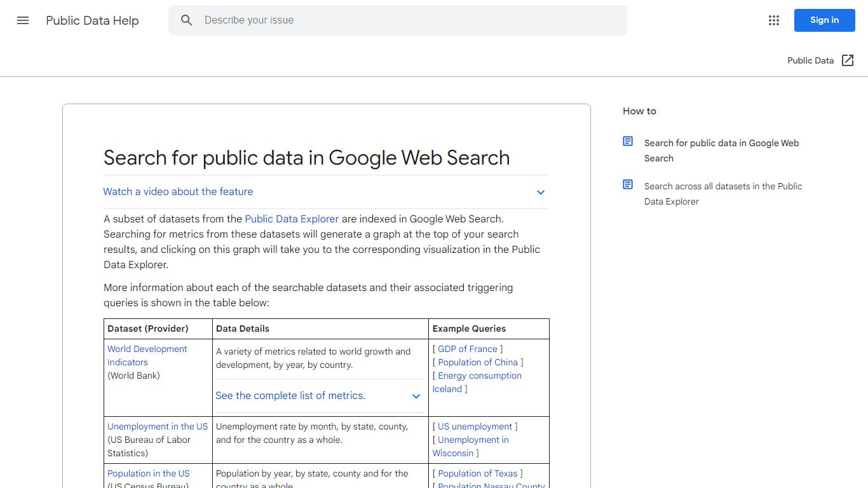Image resolution: width=868 pixels, height=488 pixels.
Task: Click the Example Queries column header
Action: [470, 329]
